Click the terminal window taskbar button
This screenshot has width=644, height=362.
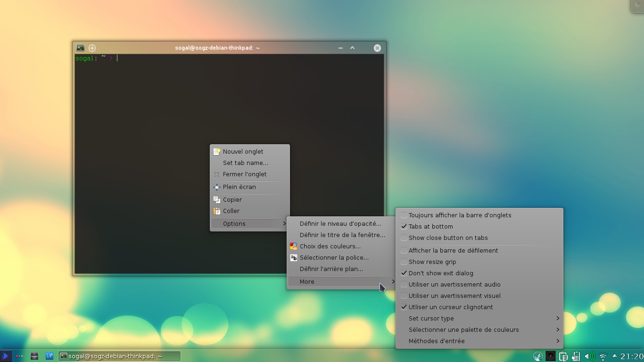click(x=119, y=356)
